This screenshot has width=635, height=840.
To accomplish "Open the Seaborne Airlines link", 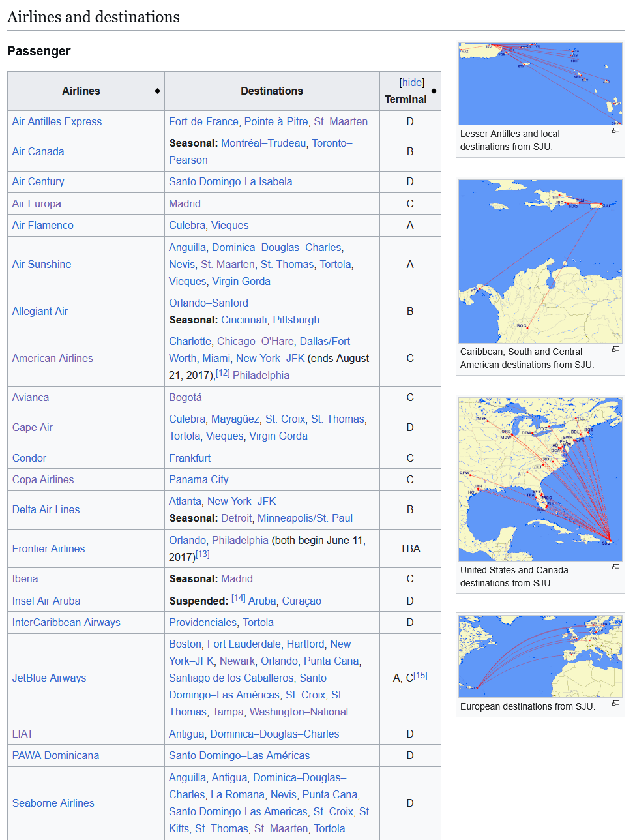I will pyautogui.click(x=53, y=803).
